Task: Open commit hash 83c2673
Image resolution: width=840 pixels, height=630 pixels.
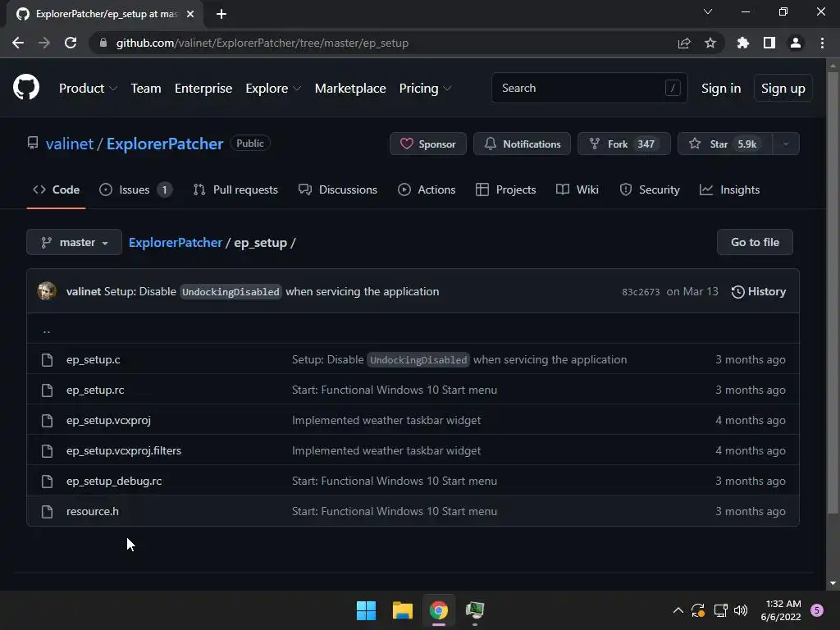Action: click(x=641, y=292)
